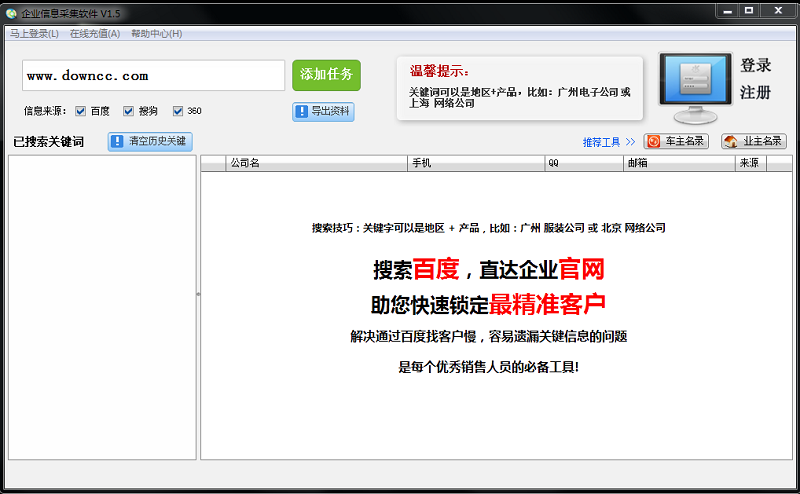Image resolution: width=800 pixels, height=494 pixels.
Task: Sort by 邮箱 column header
Action: point(679,163)
